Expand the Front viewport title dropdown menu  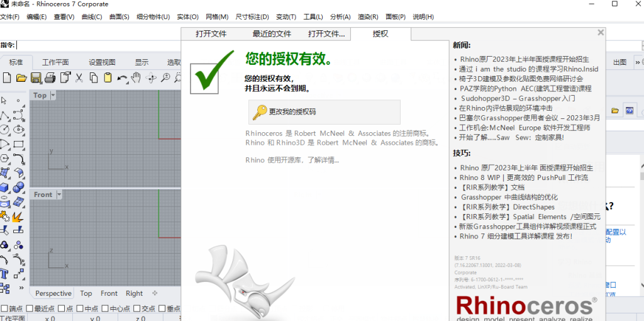pyautogui.click(x=60, y=194)
